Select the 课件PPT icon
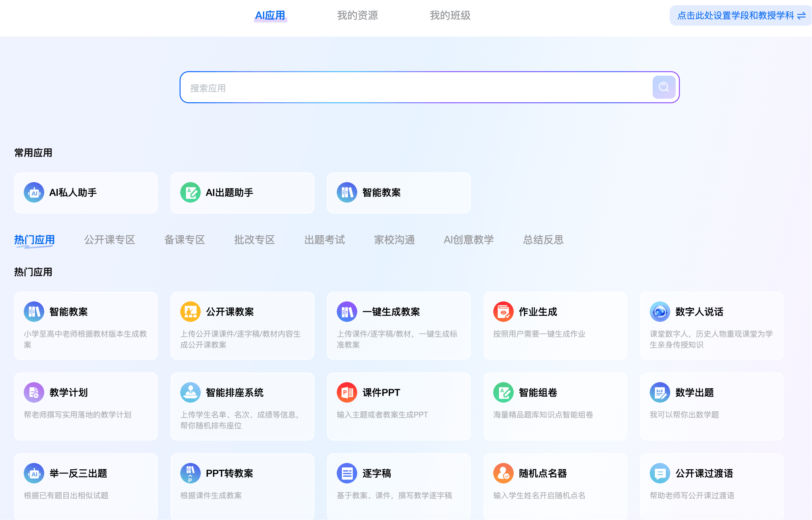 347,392
